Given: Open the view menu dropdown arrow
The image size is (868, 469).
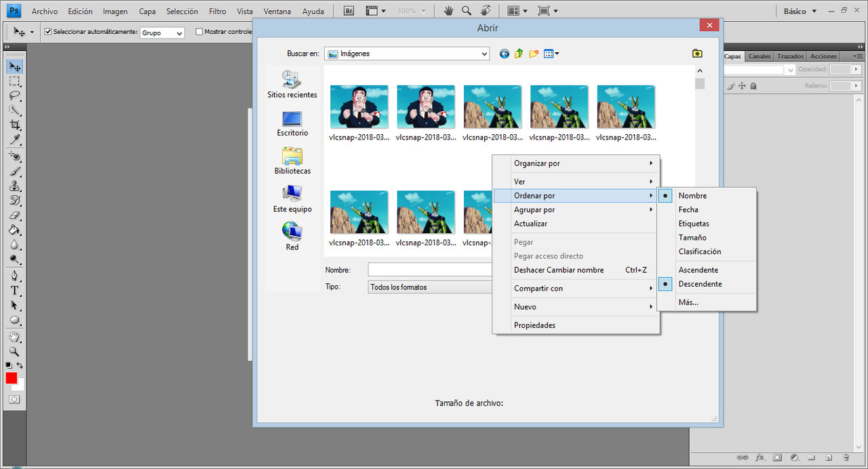Looking at the screenshot, I should point(557,54).
